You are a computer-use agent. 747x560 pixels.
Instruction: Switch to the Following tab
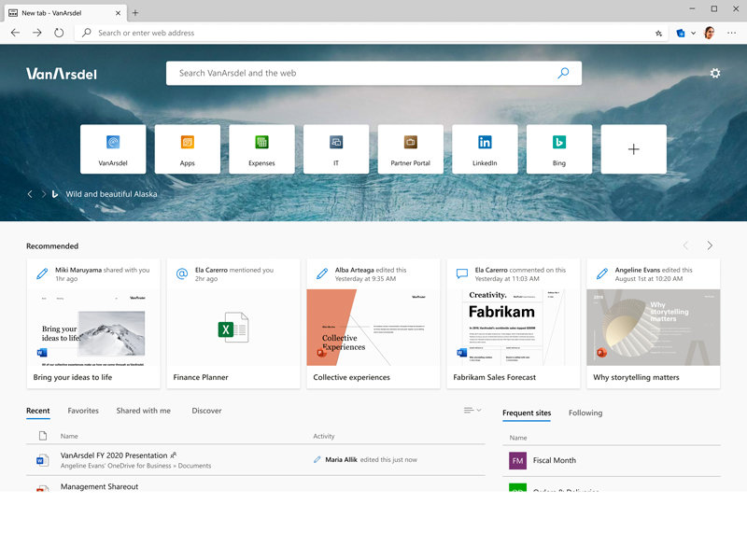585,413
